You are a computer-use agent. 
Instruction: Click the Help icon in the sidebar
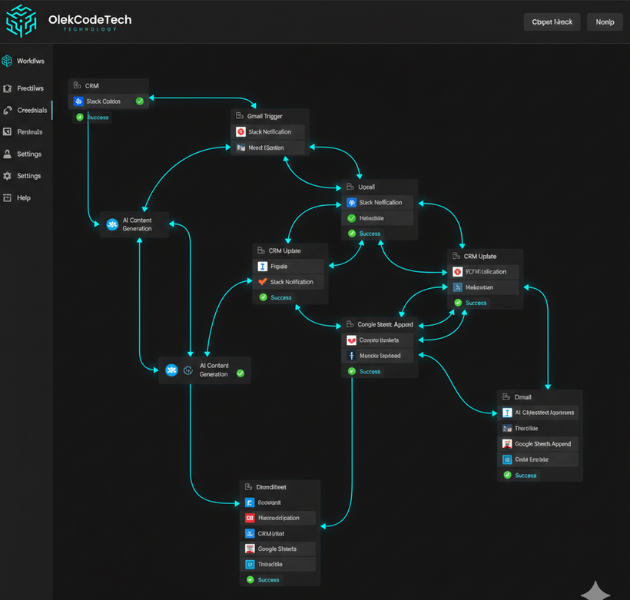coord(8,198)
